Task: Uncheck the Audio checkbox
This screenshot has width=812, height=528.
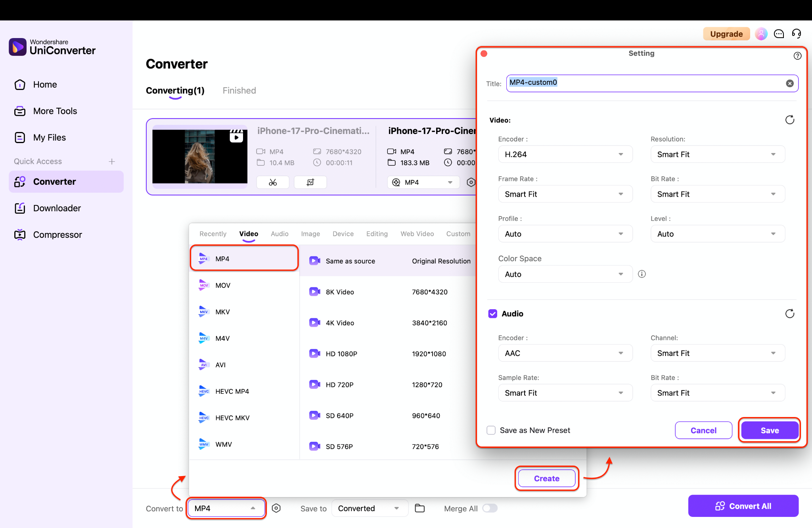Action: click(x=492, y=314)
